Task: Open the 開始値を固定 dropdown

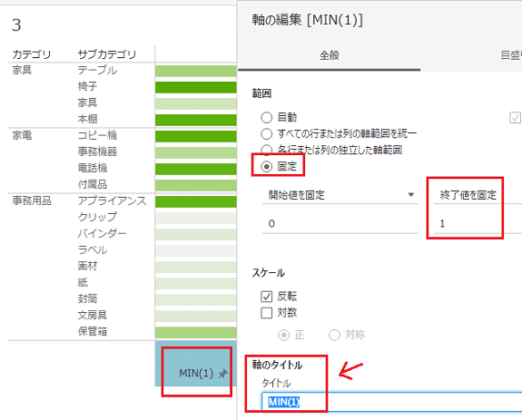Action: point(340,195)
